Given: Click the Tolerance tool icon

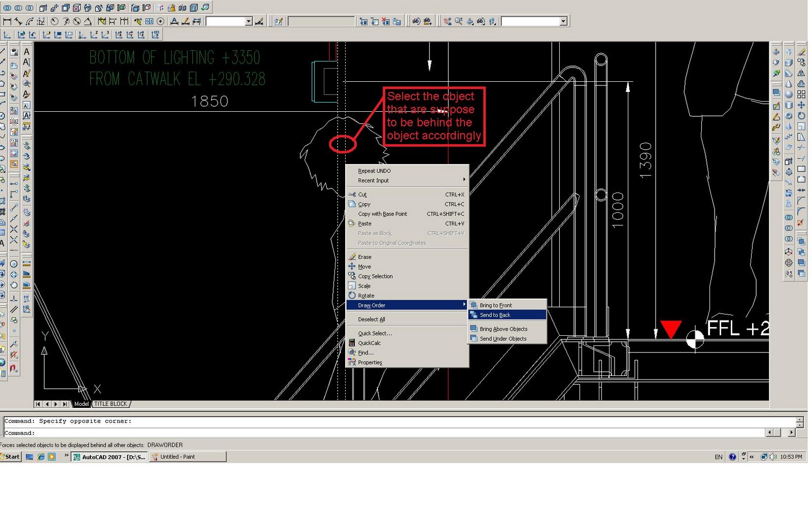Looking at the screenshot, I should (149, 21).
